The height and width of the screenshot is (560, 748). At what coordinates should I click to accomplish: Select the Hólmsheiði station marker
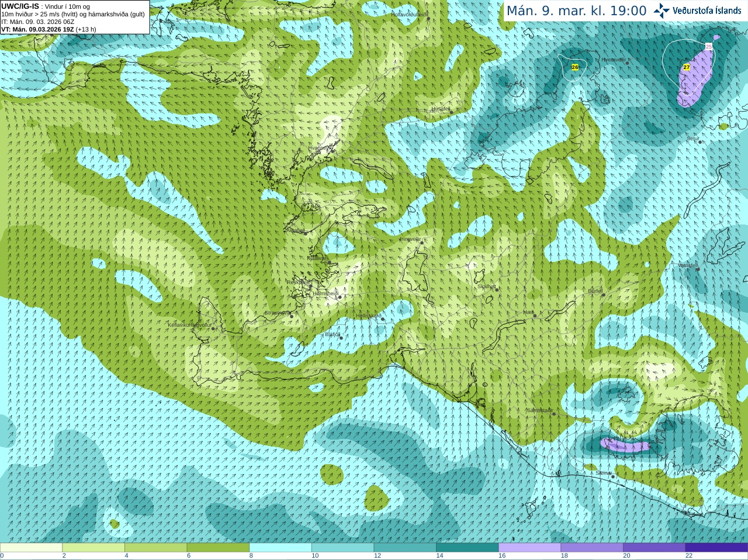pos(340,297)
